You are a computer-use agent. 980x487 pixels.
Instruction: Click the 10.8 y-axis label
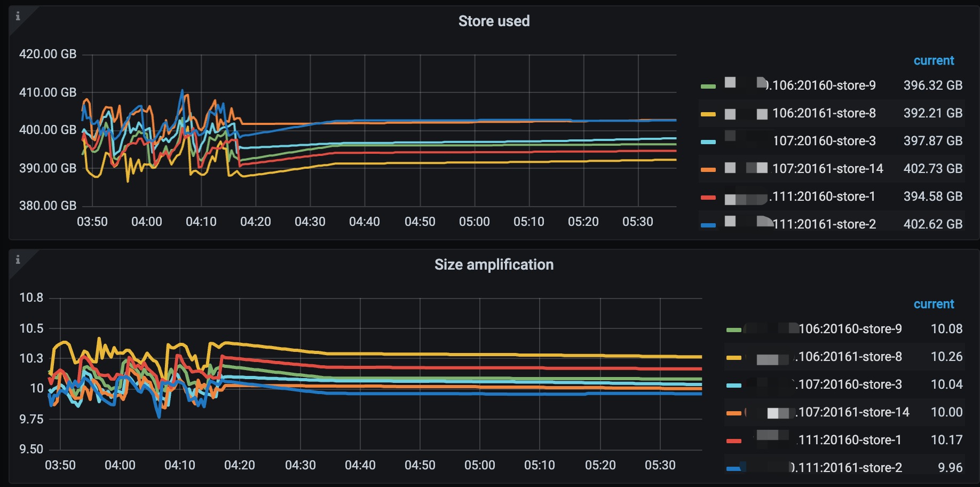(x=31, y=297)
